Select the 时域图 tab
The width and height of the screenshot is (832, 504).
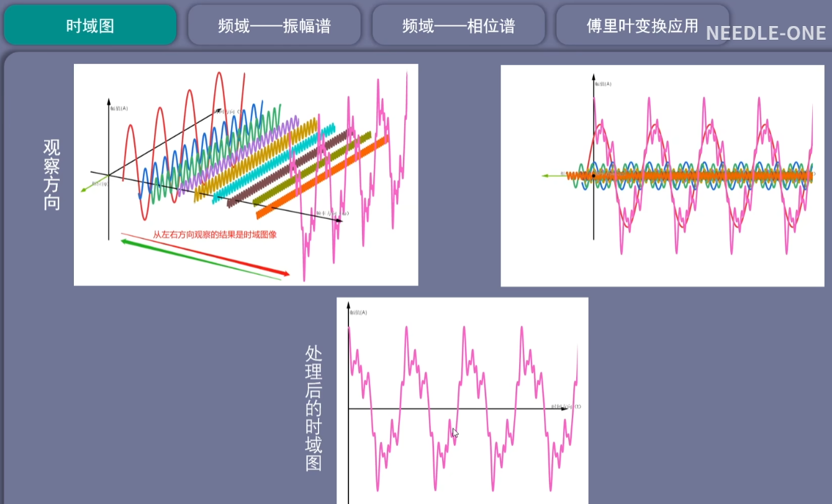point(90,25)
